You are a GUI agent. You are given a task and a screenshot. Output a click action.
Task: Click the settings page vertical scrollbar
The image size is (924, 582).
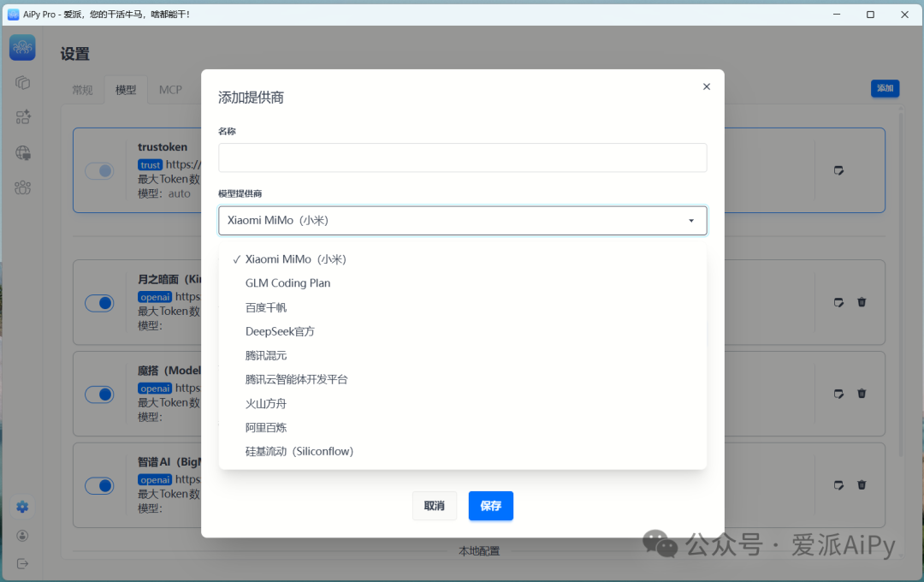point(900,283)
